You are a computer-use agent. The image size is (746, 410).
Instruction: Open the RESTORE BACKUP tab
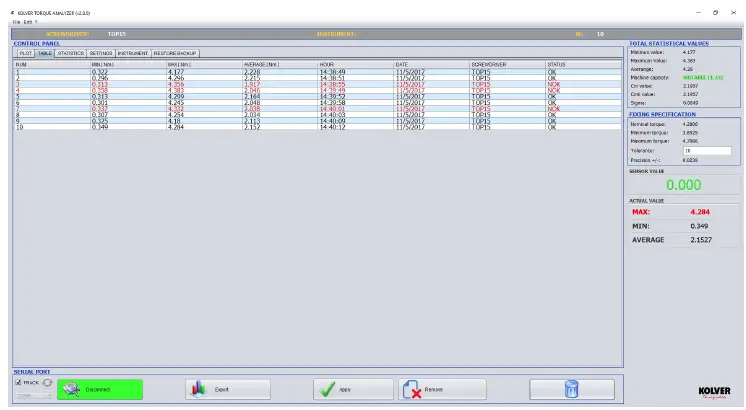(x=175, y=53)
